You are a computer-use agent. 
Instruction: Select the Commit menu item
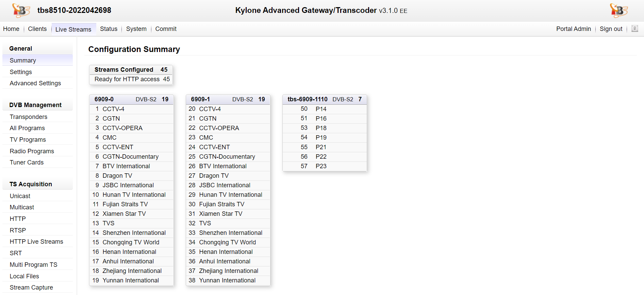point(166,29)
